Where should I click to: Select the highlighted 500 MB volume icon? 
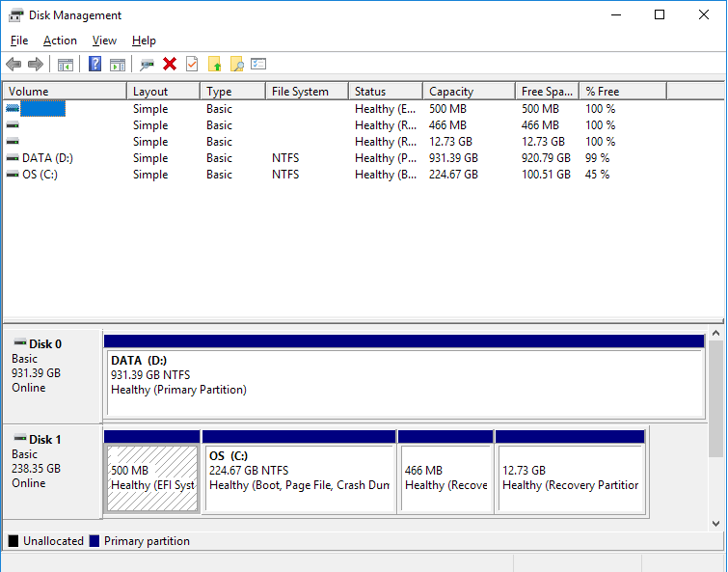point(13,109)
